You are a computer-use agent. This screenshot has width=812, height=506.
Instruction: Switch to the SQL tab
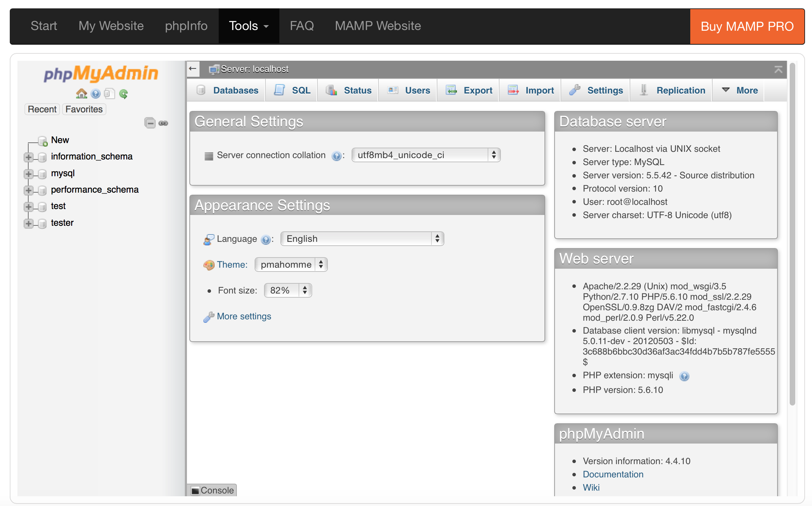coord(292,90)
